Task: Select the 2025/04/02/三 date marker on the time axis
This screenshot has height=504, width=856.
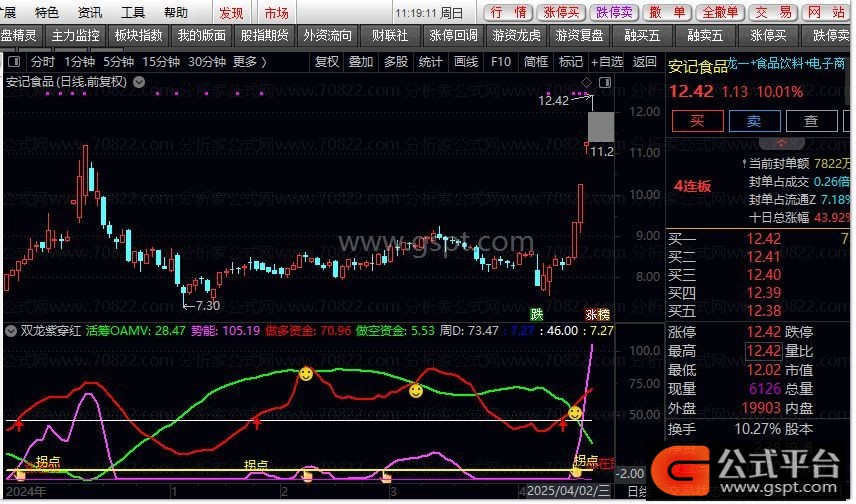Action: pyautogui.click(x=568, y=490)
